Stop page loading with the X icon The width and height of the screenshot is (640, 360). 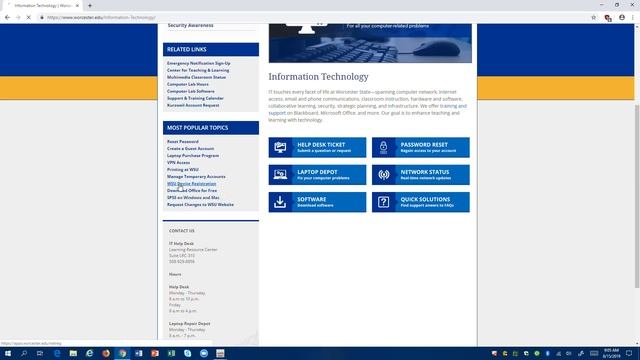point(29,18)
